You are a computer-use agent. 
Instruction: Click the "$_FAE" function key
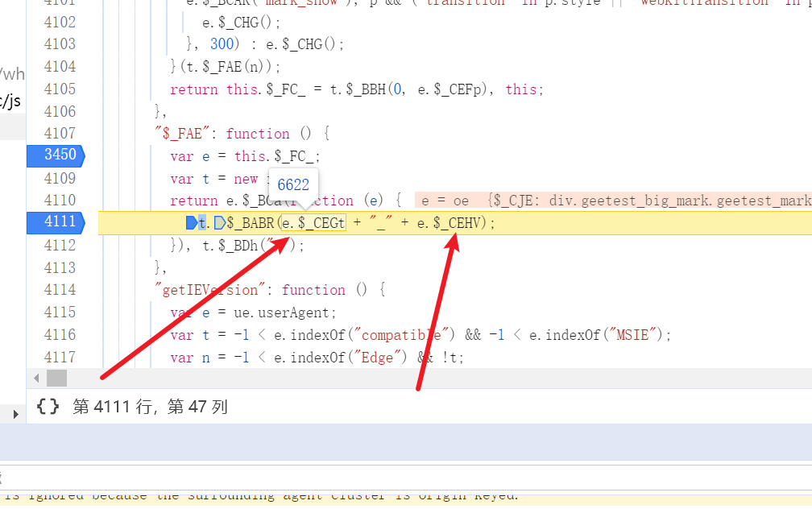(x=189, y=134)
